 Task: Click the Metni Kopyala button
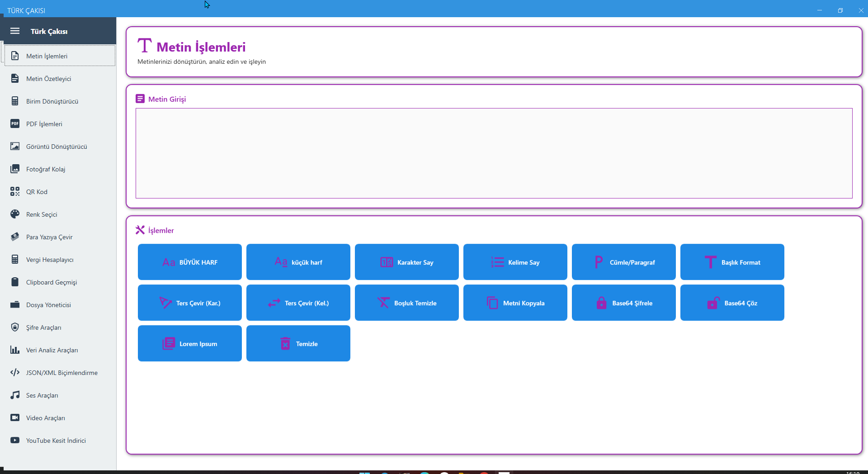(515, 303)
